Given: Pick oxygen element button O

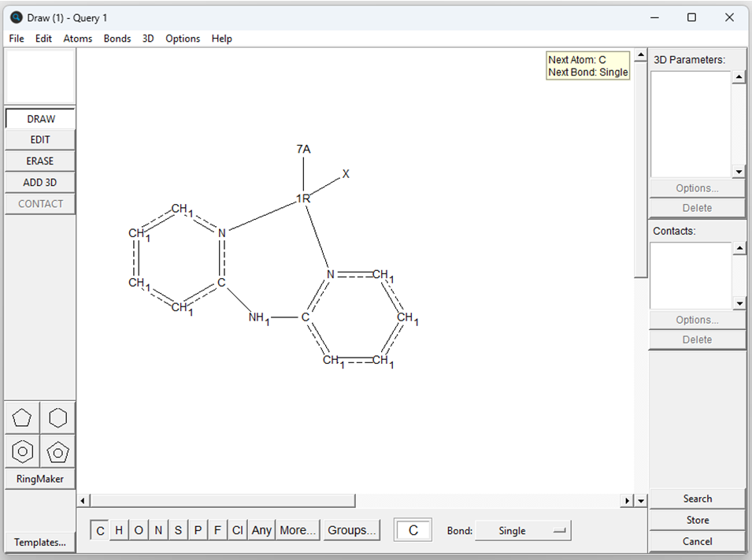Looking at the screenshot, I should click(x=139, y=531).
